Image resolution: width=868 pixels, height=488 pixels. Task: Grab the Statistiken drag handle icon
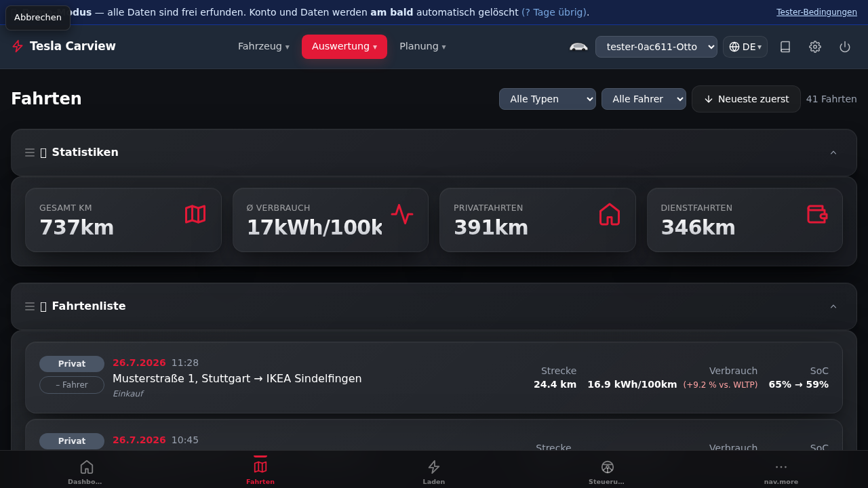pyautogui.click(x=30, y=152)
